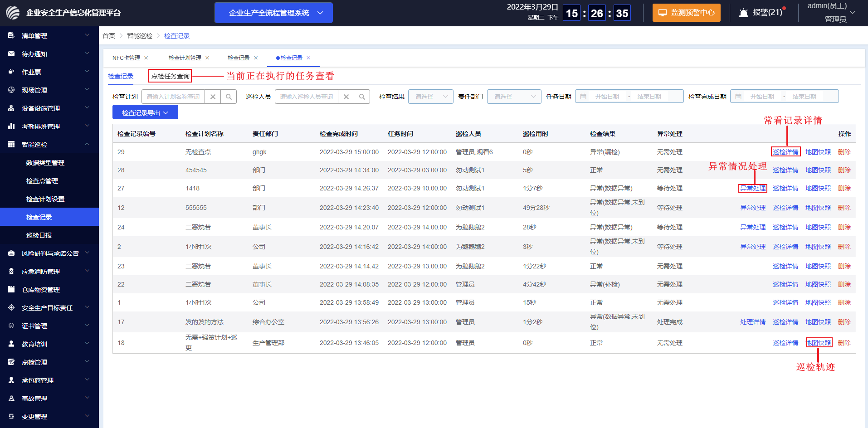Click 巡检详情 for record 23
The height and width of the screenshot is (428, 868).
pyautogui.click(x=785, y=266)
